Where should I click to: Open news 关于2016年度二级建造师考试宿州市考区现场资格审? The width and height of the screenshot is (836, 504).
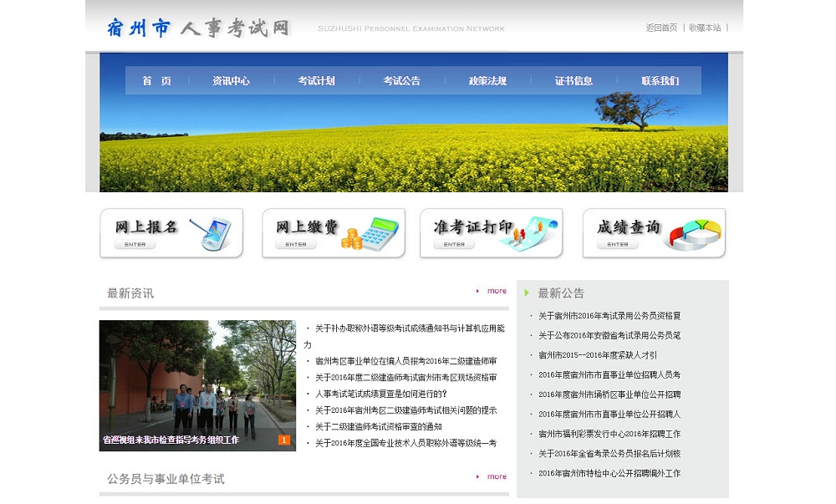point(405,377)
